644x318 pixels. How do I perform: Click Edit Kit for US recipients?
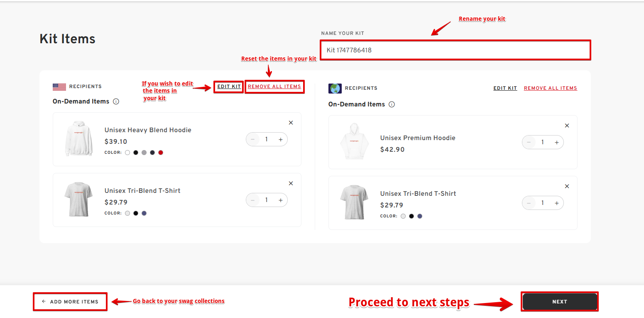click(x=229, y=86)
